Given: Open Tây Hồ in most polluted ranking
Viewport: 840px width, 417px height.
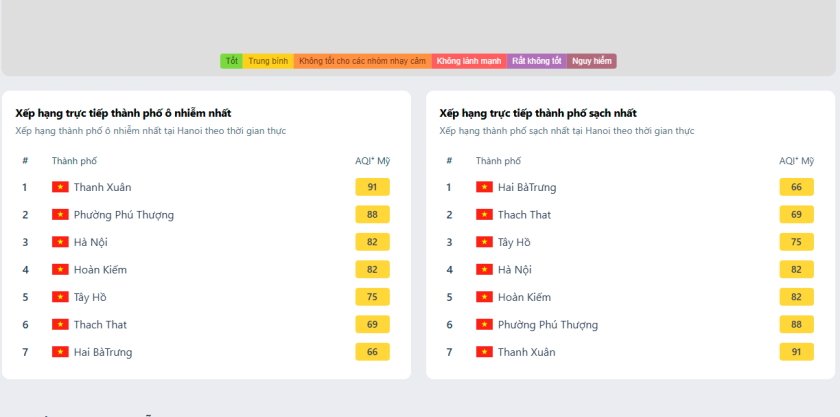Looking at the screenshot, I should point(89,297).
